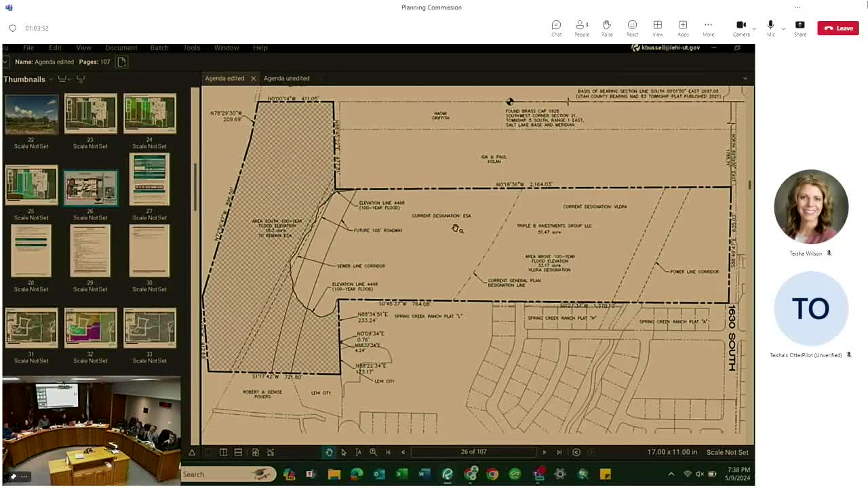Click the new document icon beside Pages: 107
This screenshot has width=868, height=488.
(121, 61)
